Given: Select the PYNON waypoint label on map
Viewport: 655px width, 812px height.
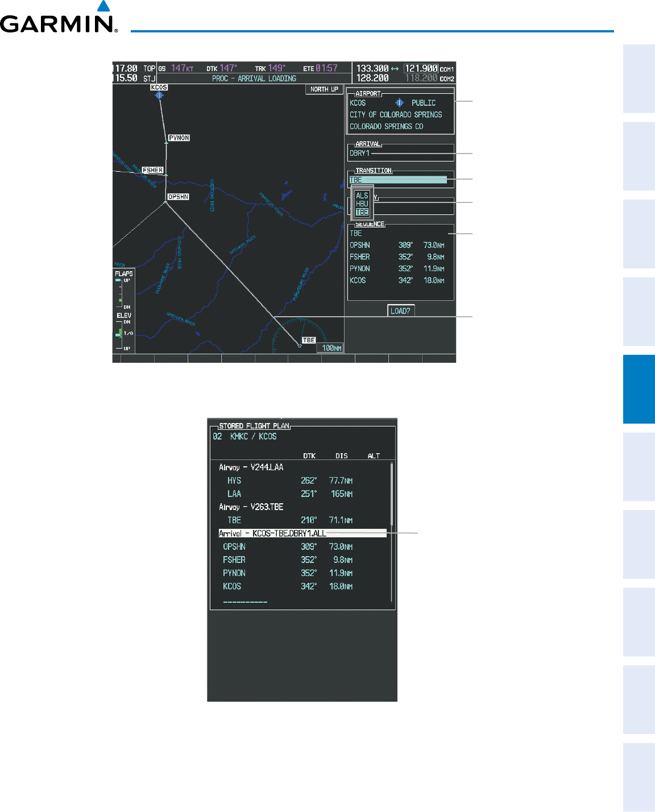Looking at the screenshot, I should pyautogui.click(x=179, y=138).
